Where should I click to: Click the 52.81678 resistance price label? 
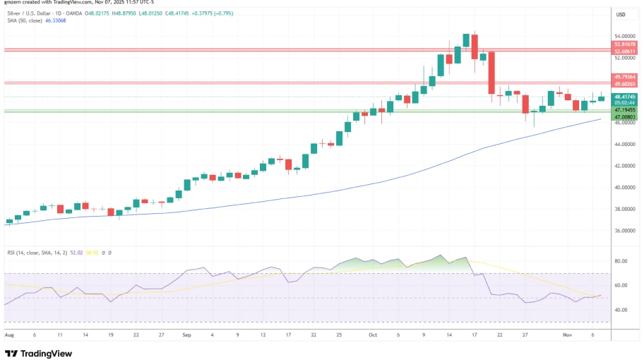point(625,44)
